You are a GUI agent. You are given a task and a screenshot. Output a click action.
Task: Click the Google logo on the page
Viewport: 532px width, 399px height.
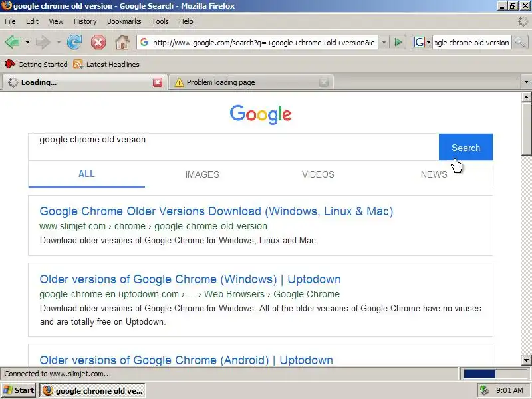click(261, 114)
